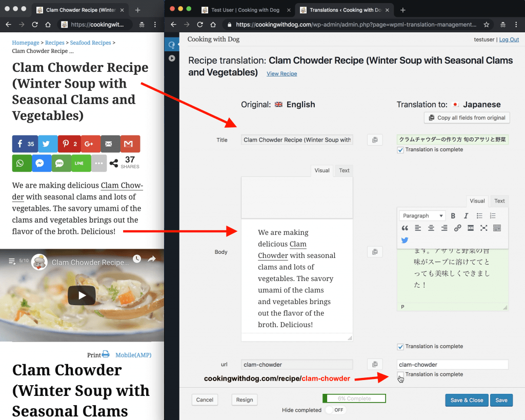Screen dimensions: 525x420
Task: Toggle fullscreen editor mode
Action: click(483, 228)
